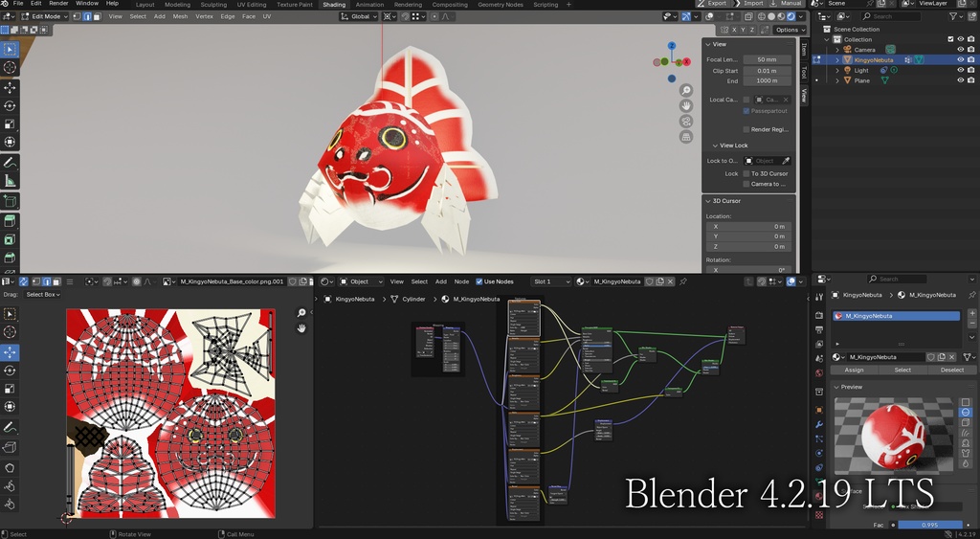Screen dimensions: 980x539
Task: Hide the Plane object in outliner
Action: tap(961, 80)
